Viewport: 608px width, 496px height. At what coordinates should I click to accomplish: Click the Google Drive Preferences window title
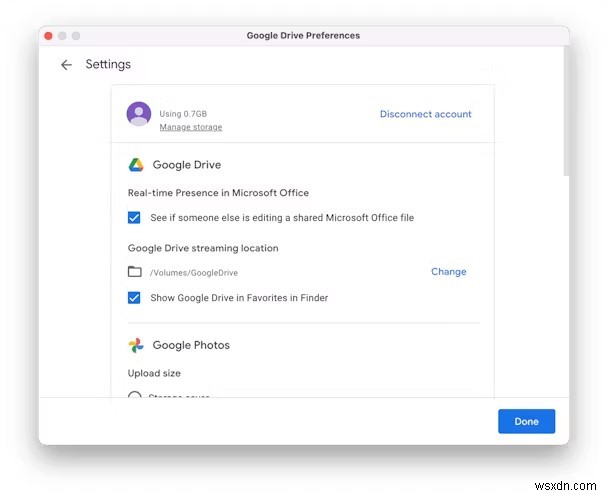(303, 36)
